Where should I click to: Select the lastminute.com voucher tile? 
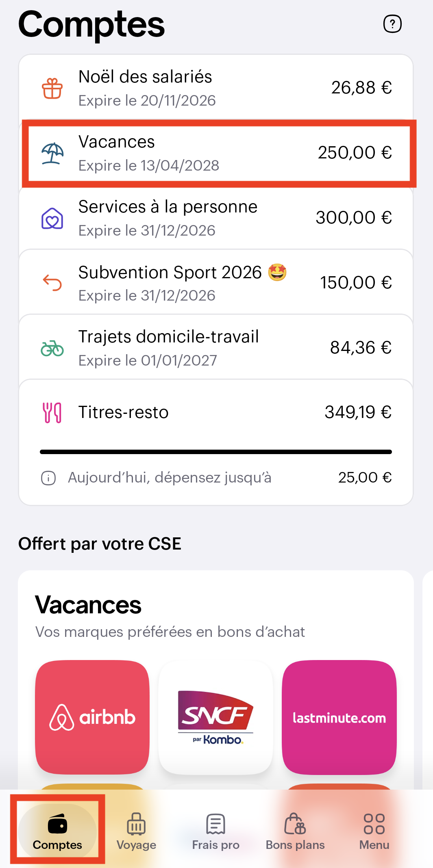coord(339,717)
